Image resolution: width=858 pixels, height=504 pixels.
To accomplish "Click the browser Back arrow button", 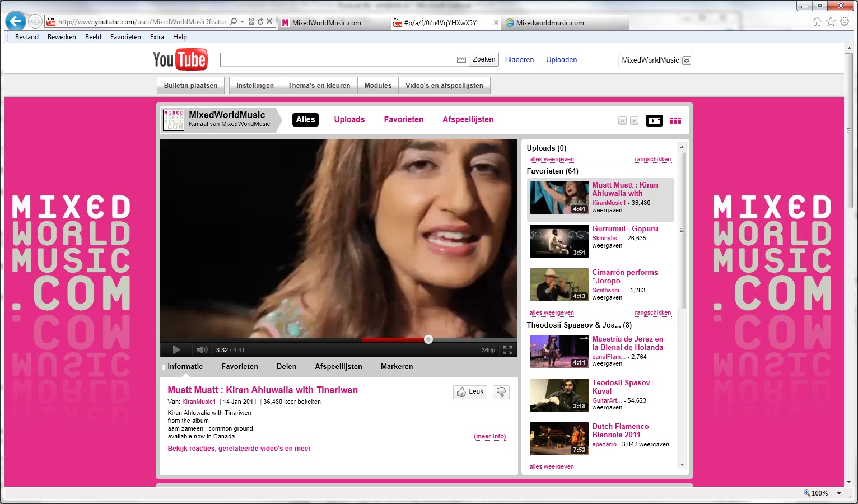I will click(x=16, y=21).
